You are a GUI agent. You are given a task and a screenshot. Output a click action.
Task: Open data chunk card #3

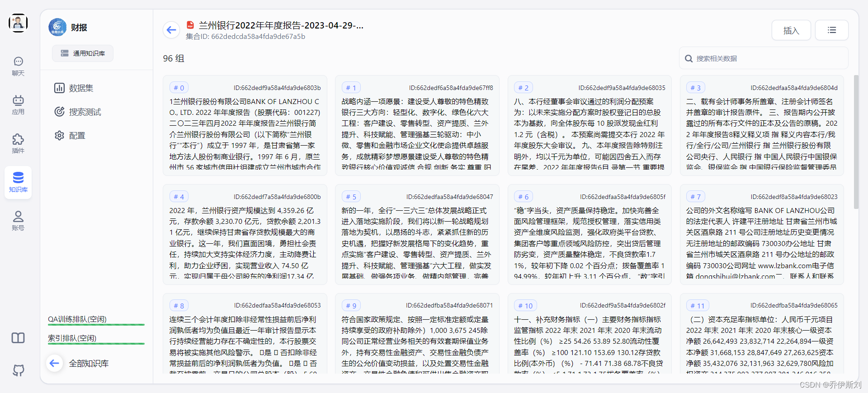click(x=762, y=126)
